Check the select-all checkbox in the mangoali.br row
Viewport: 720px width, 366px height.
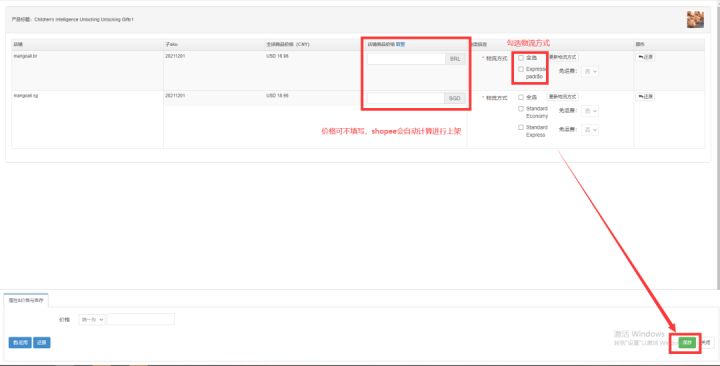[x=521, y=58]
